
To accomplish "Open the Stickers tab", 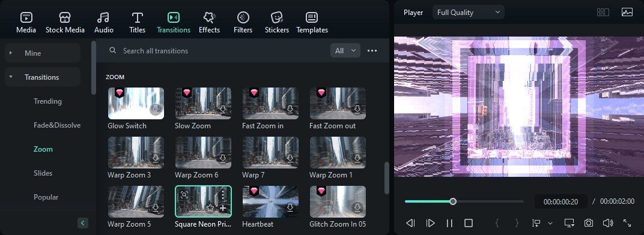I will tap(276, 23).
